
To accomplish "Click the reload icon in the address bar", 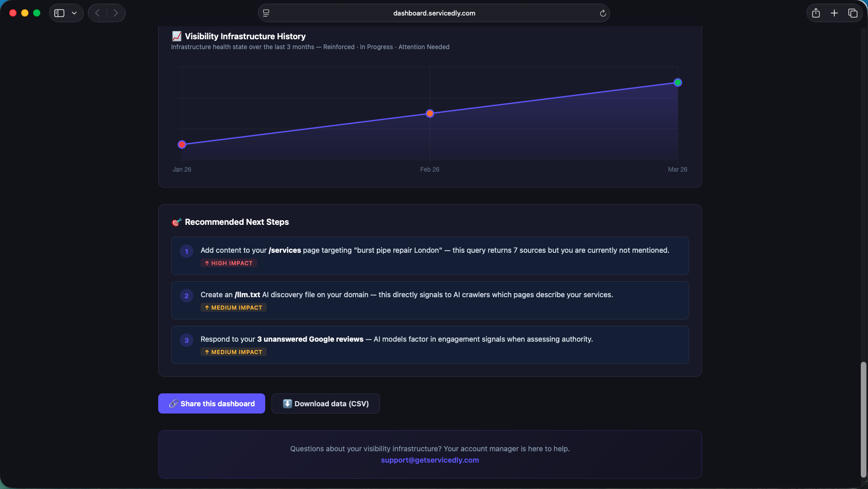I will tap(602, 13).
